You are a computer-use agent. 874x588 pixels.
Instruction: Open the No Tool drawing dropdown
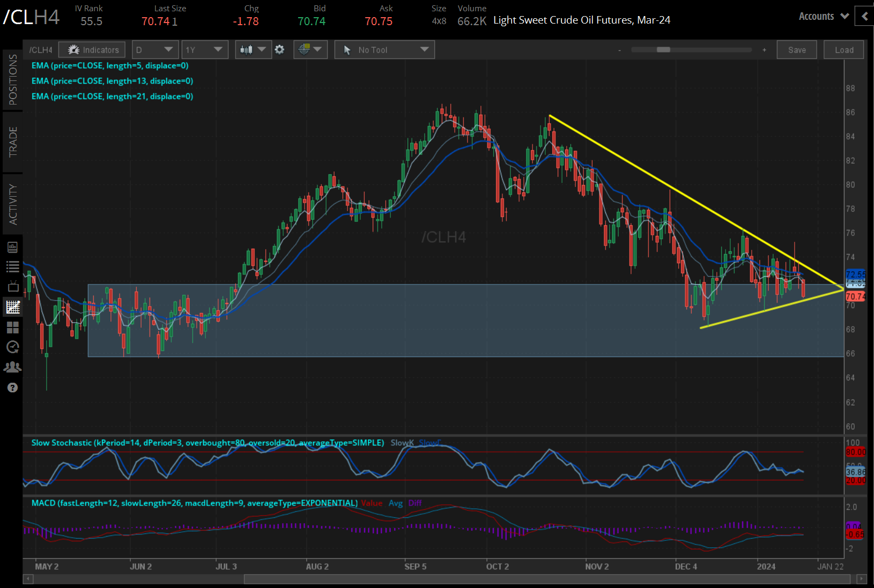(x=384, y=49)
